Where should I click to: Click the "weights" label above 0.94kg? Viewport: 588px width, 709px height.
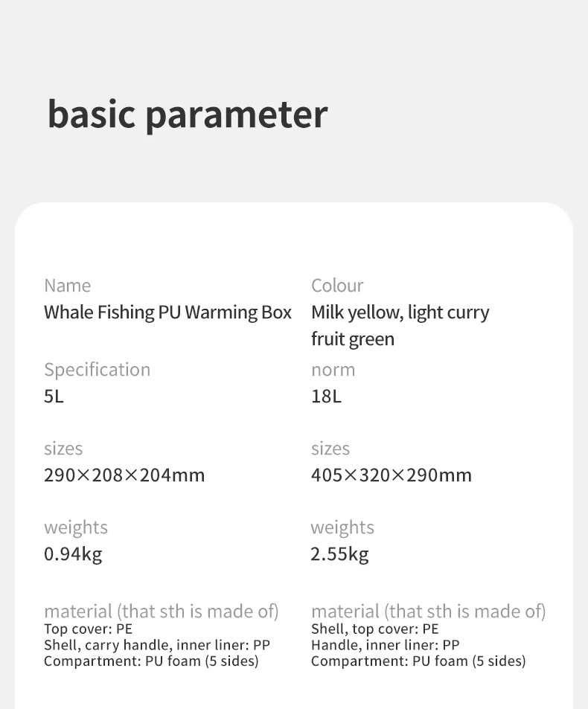76,527
